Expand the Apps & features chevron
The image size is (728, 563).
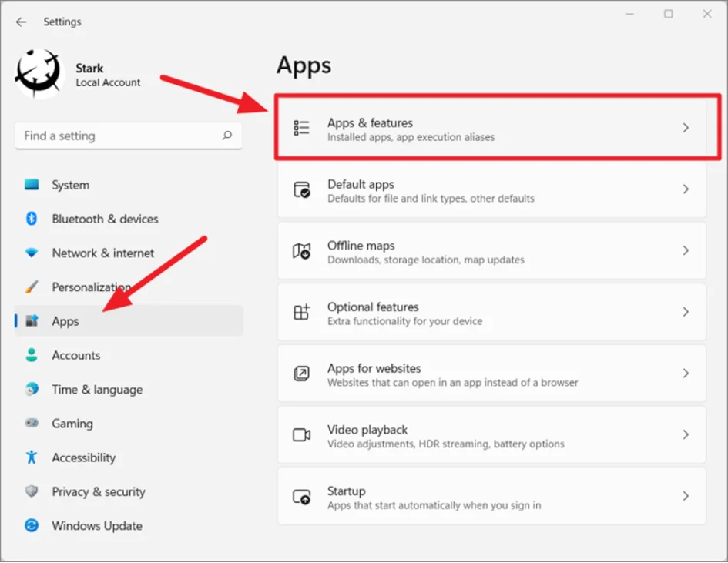tap(686, 129)
